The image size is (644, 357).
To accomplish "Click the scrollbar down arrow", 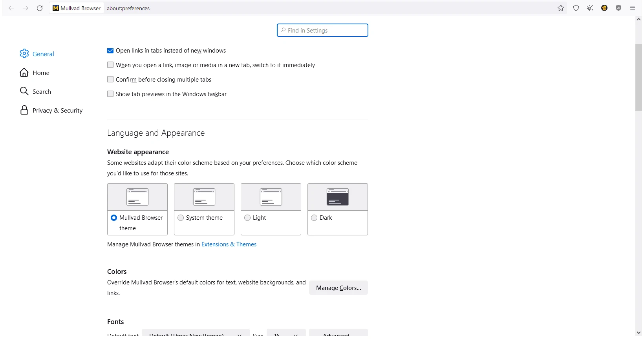I will click(x=639, y=333).
